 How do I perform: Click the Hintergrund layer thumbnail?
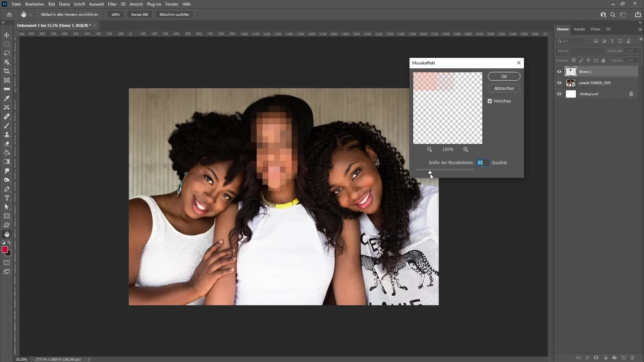point(571,94)
